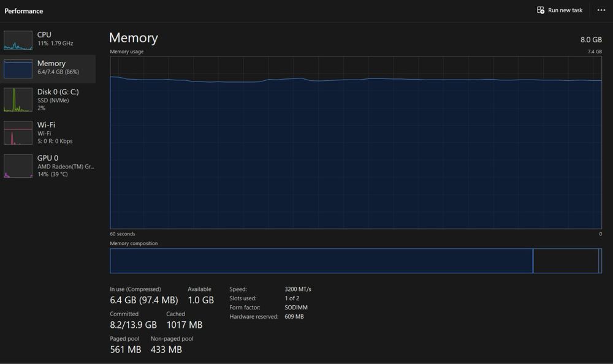This screenshot has width=613, height=364.
Task: Click the Hardware reserved label
Action: [254, 316]
